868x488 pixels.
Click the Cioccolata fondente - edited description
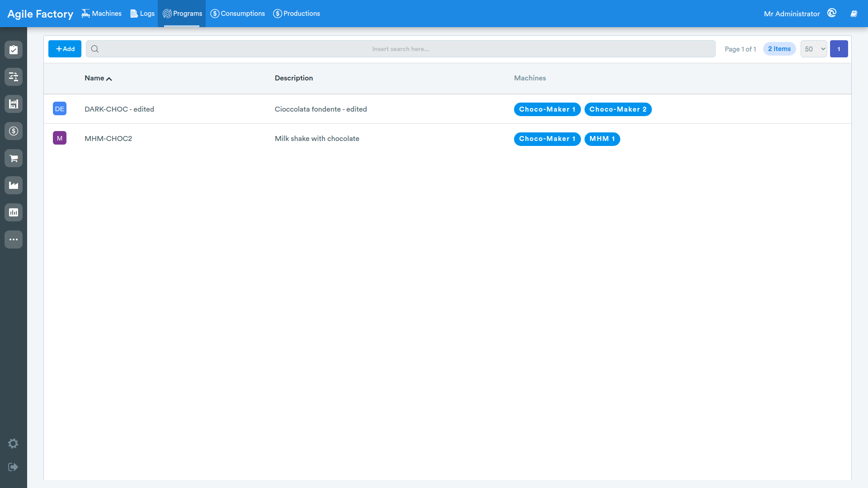(321, 109)
